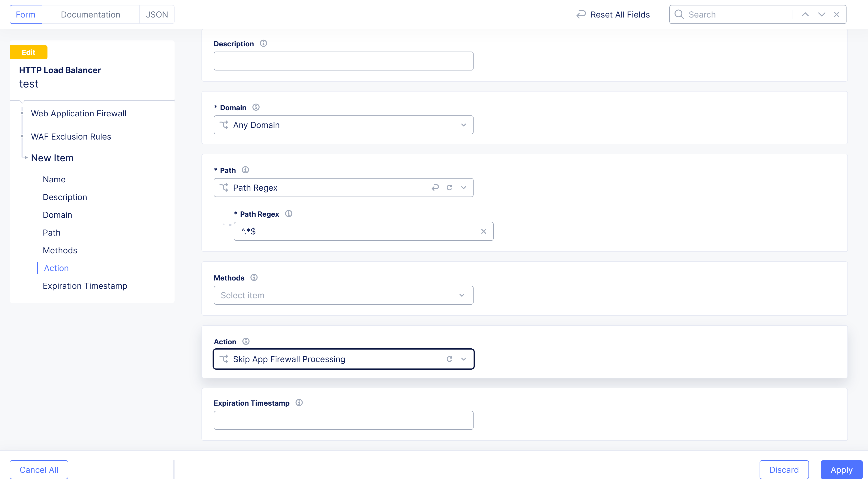
Task: Click the Description info icon
Action: coord(263,44)
